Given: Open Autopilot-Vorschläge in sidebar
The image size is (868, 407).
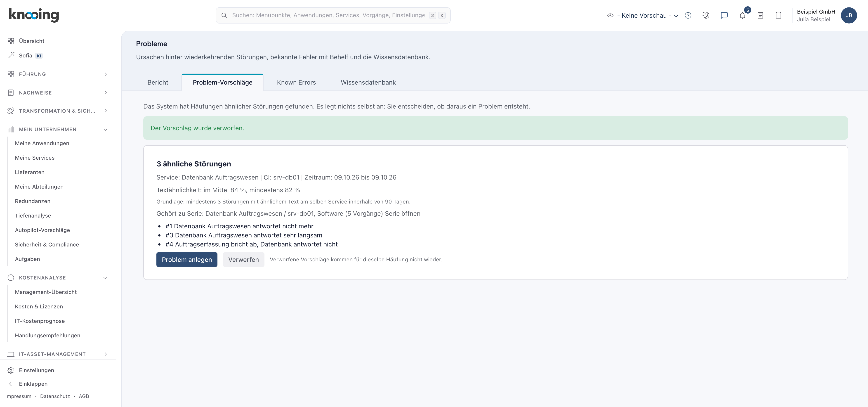Looking at the screenshot, I should pos(42,230).
